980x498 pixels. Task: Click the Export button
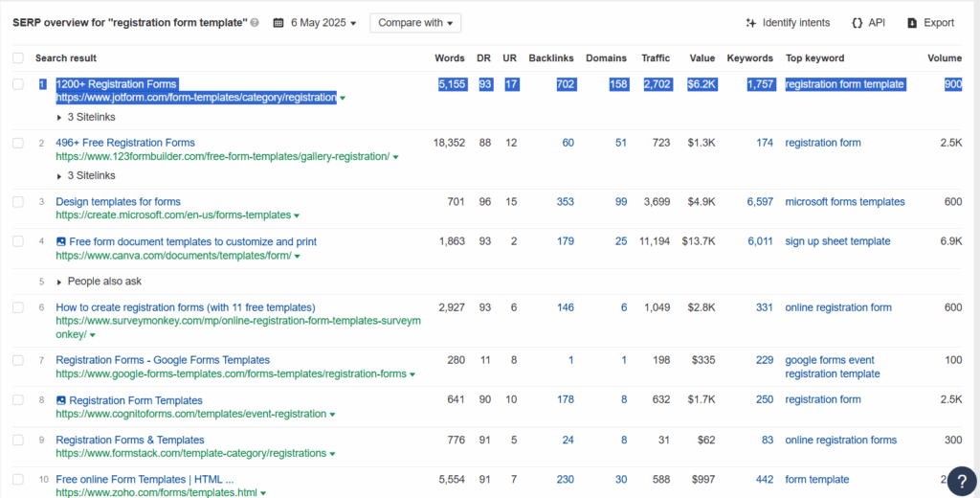(930, 23)
